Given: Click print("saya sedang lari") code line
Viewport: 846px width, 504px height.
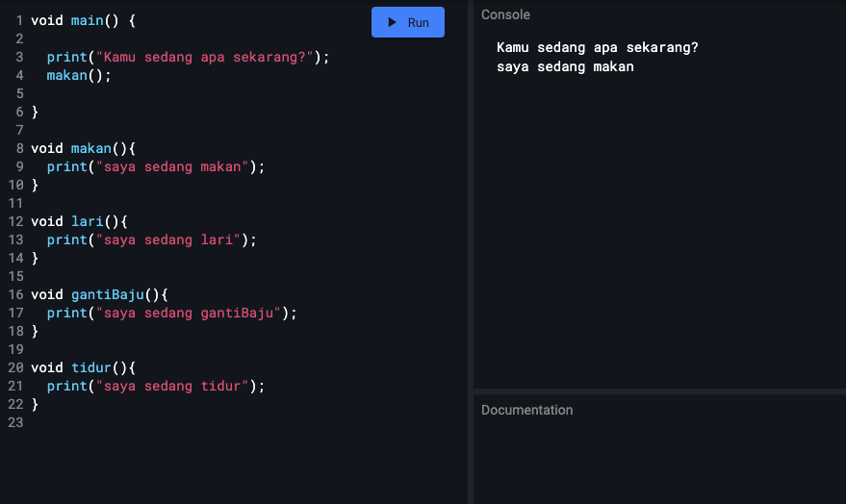Looking at the screenshot, I should [x=152, y=239].
